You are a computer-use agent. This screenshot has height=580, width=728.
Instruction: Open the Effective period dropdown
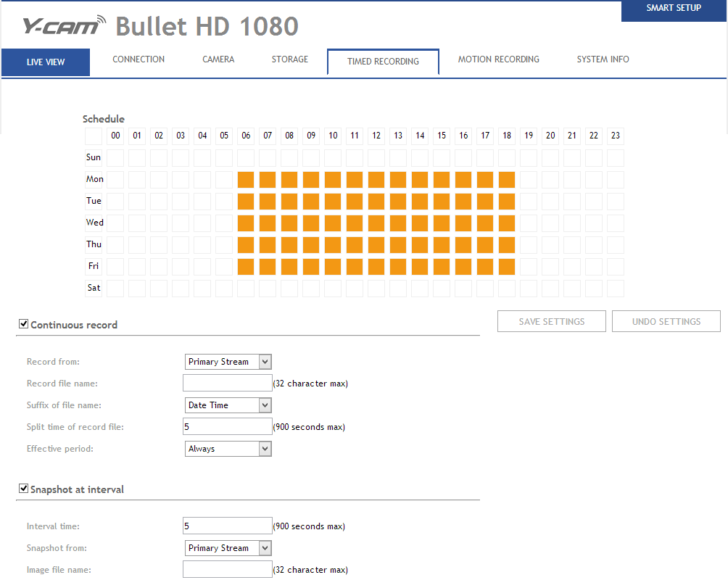coord(228,449)
